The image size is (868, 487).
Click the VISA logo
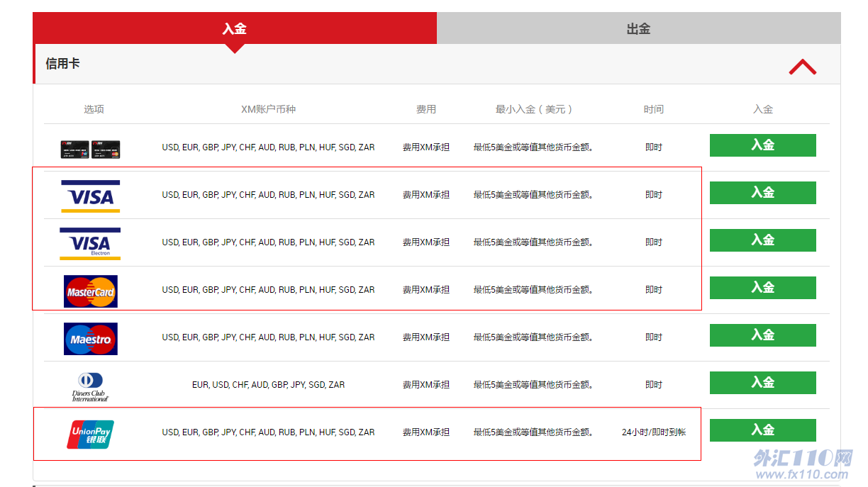pos(91,196)
